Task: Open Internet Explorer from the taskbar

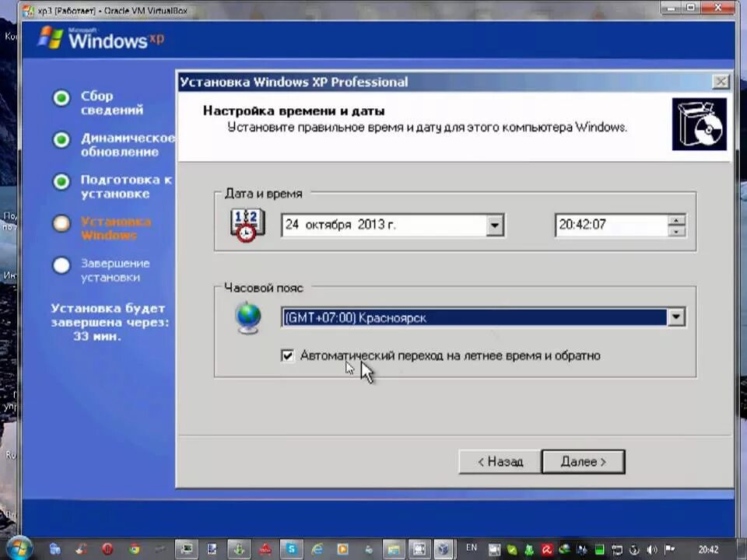Action: point(317,549)
